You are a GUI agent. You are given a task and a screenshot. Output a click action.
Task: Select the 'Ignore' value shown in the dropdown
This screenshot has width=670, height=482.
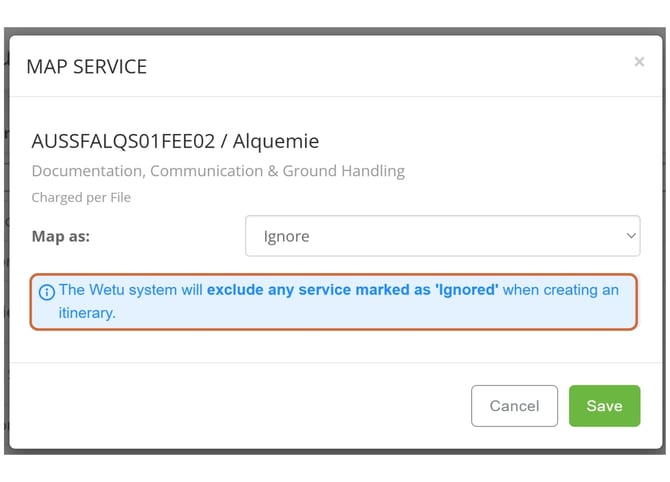[x=286, y=237]
